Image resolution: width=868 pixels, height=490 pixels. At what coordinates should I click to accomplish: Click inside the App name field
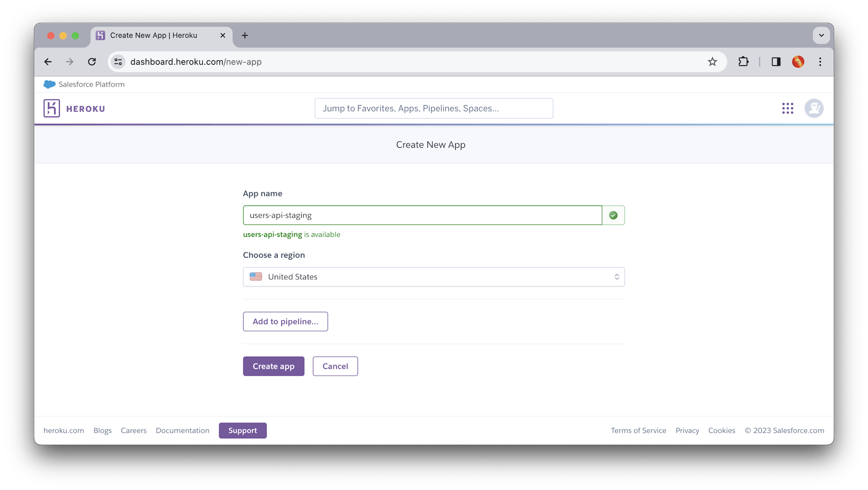coord(422,215)
